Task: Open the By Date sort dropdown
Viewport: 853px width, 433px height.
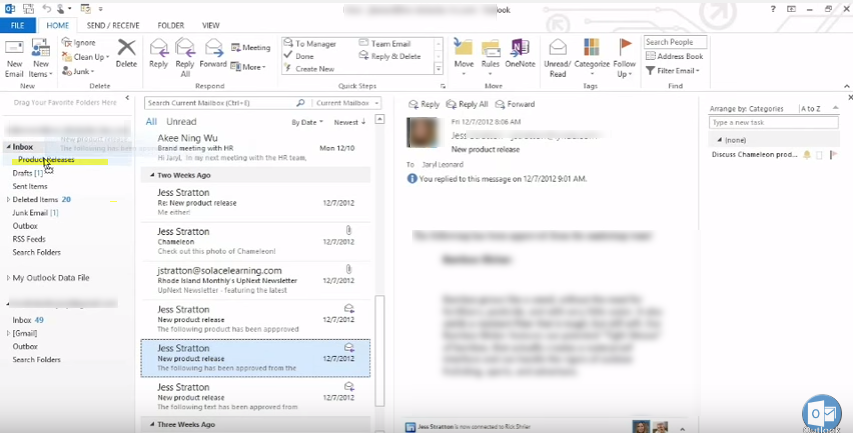Action: pos(307,122)
